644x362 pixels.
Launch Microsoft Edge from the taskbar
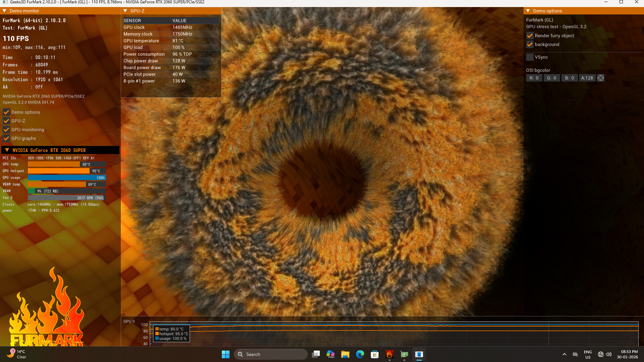(360, 354)
